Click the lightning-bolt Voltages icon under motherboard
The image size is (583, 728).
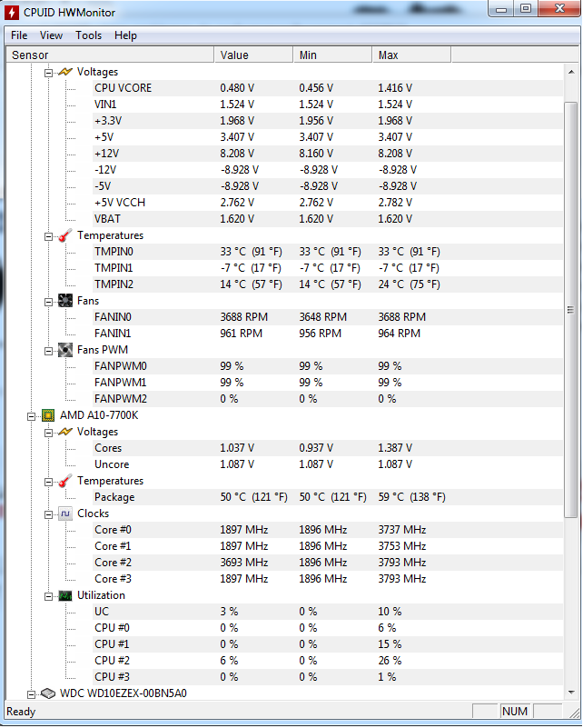[x=65, y=72]
